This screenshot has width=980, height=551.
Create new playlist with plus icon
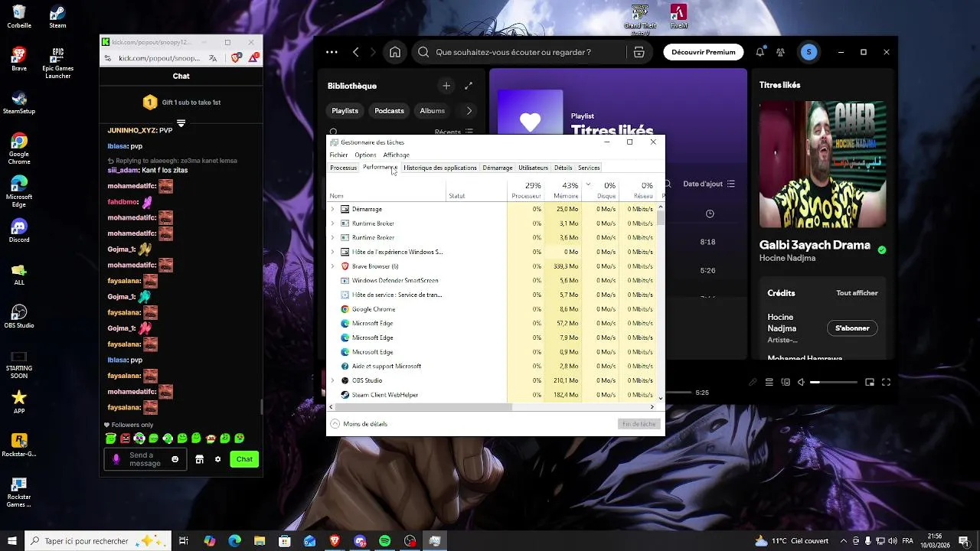click(446, 86)
